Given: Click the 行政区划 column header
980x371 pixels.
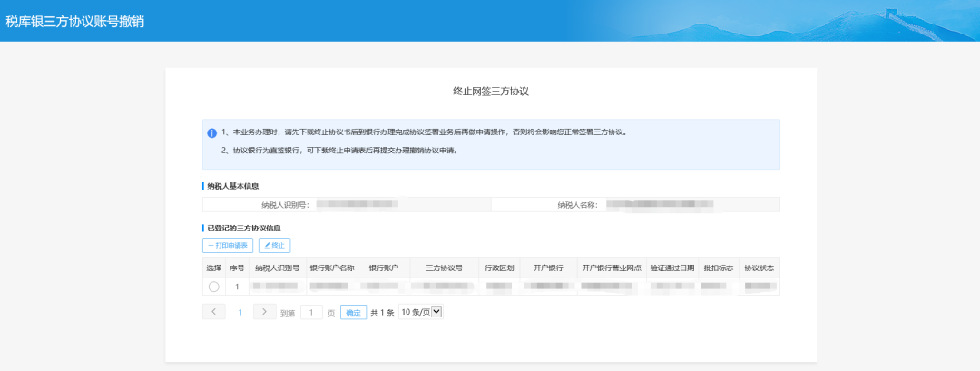Looking at the screenshot, I should pyautogui.click(x=499, y=268).
